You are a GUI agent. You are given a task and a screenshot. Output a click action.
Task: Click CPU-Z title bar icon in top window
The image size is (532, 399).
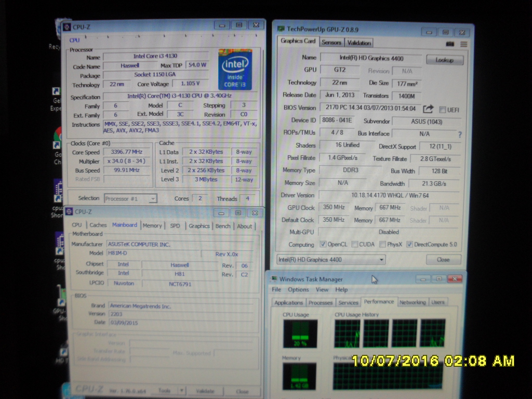coord(67,27)
